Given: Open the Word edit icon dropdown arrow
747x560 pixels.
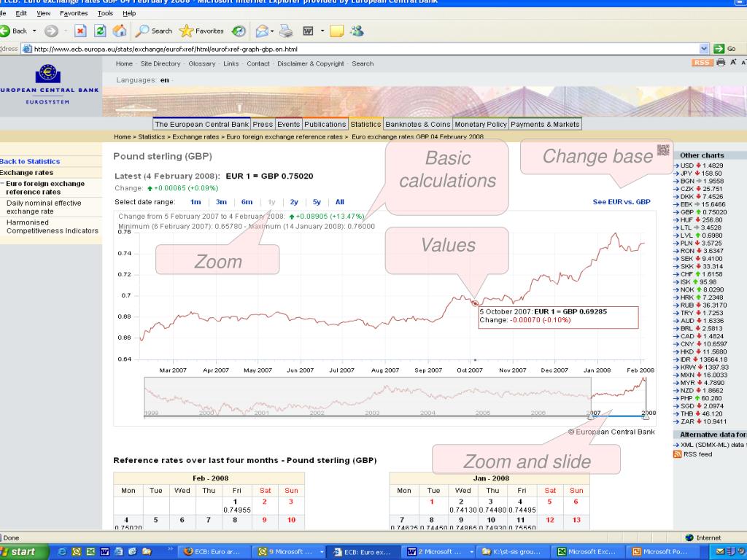Looking at the screenshot, I should pos(322,31).
